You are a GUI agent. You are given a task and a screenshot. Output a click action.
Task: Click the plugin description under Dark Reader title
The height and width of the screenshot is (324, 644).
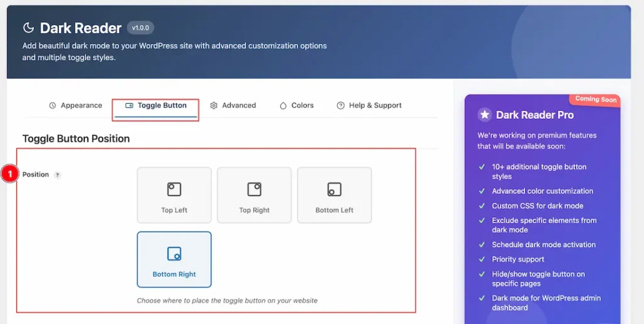point(175,52)
